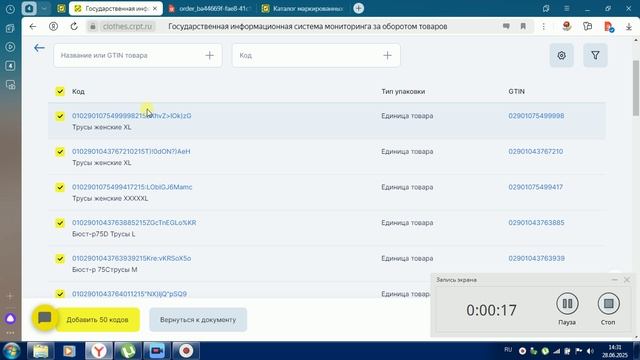Open the screen recorder taskbar icon

186,351
